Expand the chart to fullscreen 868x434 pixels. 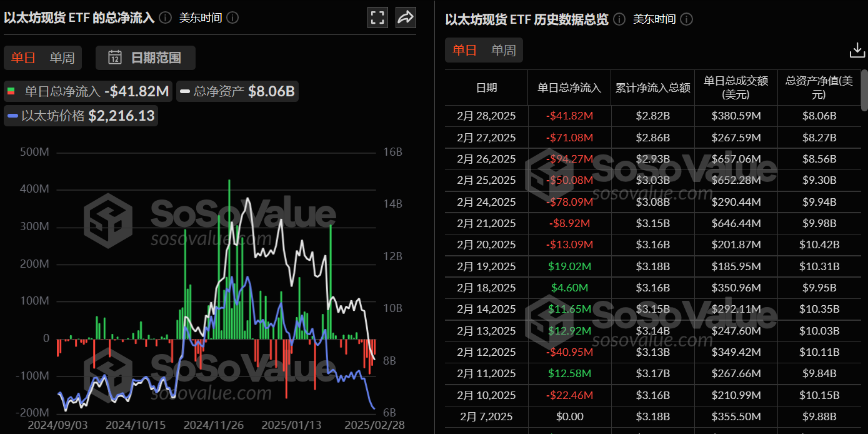click(x=377, y=17)
